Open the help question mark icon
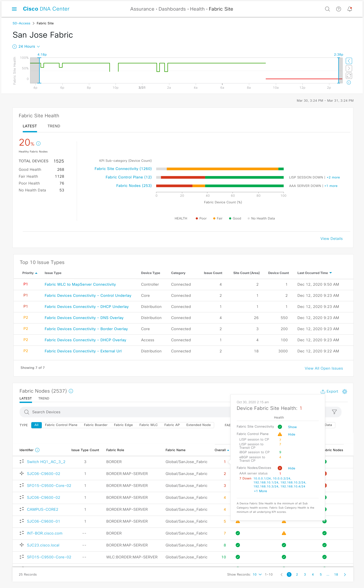The height and width of the screenshot is (588, 364). click(x=338, y=9)
